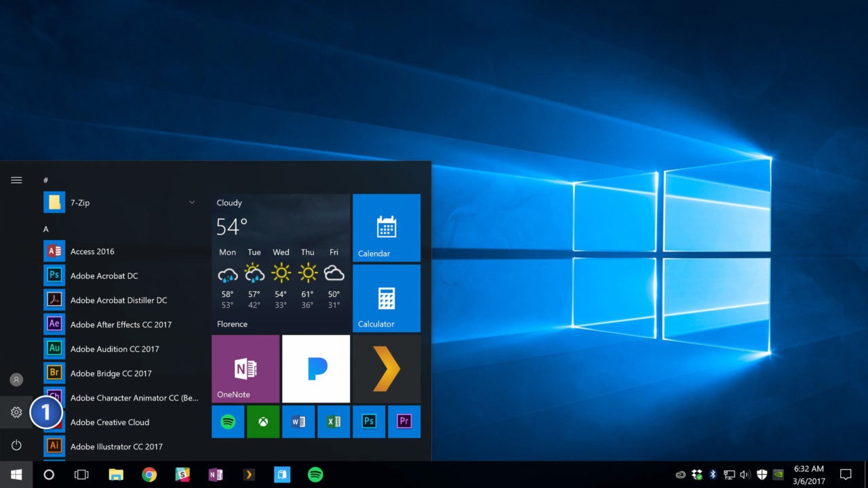The image size is (868, 488).
Task: Launch the Xbox tile
Action: (x=263, y=422)
